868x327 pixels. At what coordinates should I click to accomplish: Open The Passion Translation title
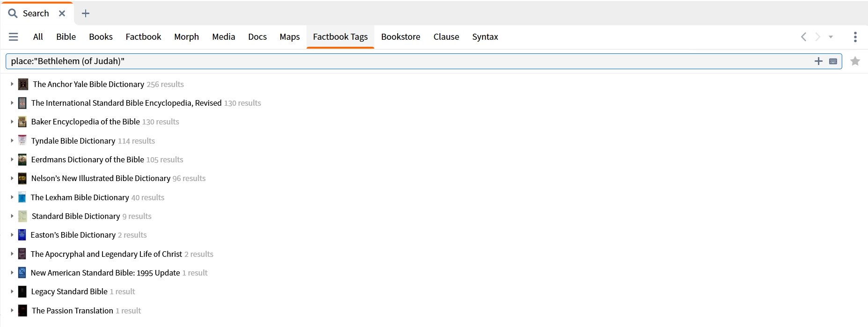(73, 311)
